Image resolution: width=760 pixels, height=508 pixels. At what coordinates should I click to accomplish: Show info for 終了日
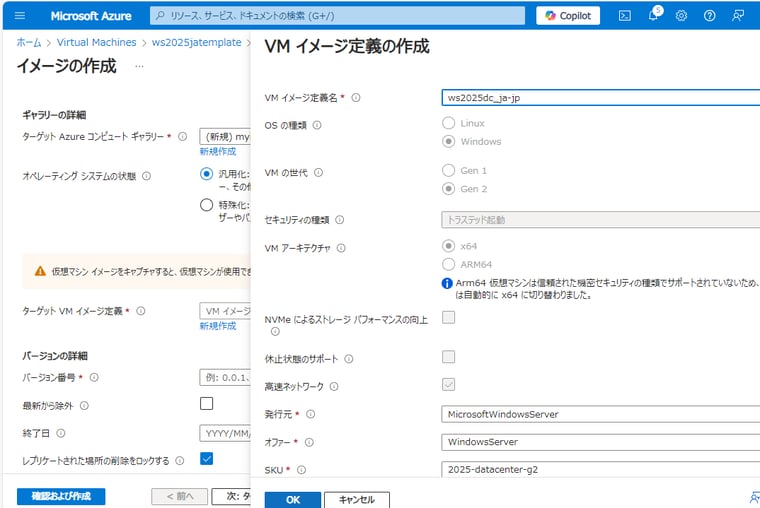tap(61, 433)
